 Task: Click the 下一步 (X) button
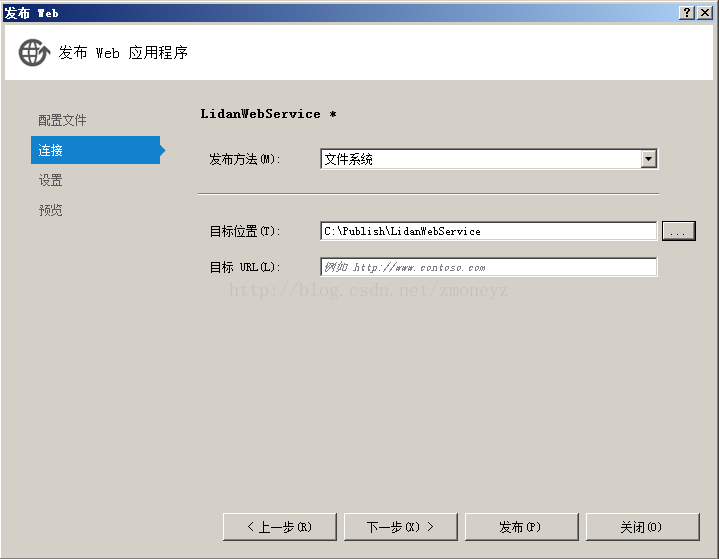(401, 527)
